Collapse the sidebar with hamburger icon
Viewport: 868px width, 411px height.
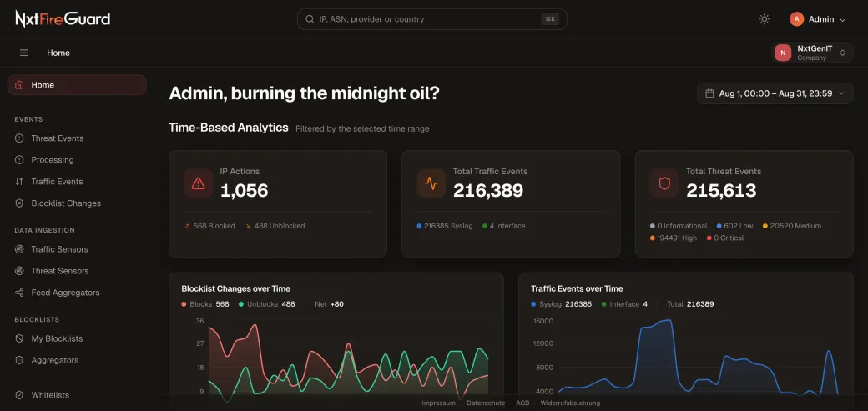24,53
